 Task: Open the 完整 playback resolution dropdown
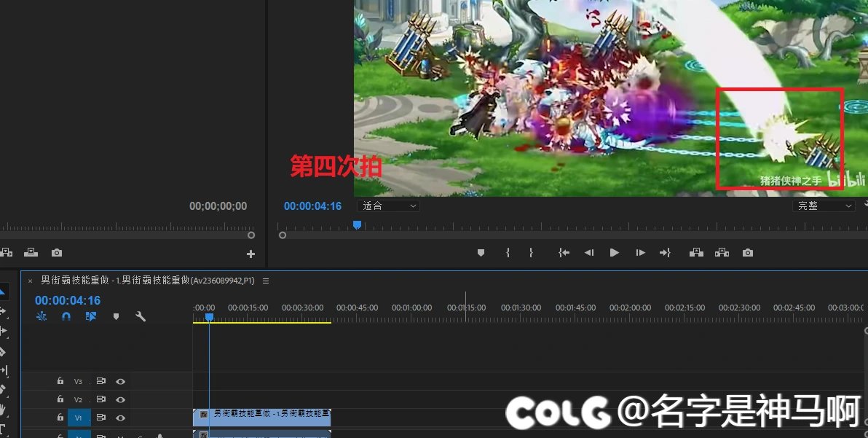(x=824, y=206)
